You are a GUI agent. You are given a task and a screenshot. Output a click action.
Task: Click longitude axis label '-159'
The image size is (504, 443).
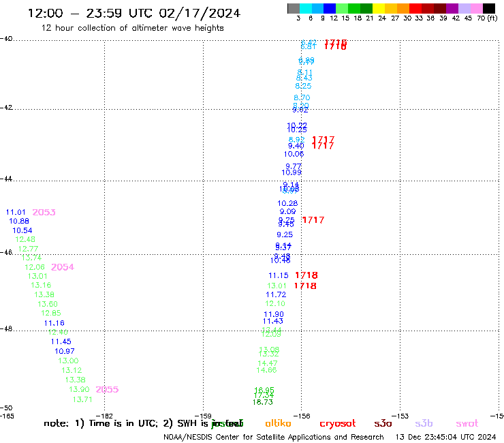coord(203,416)
